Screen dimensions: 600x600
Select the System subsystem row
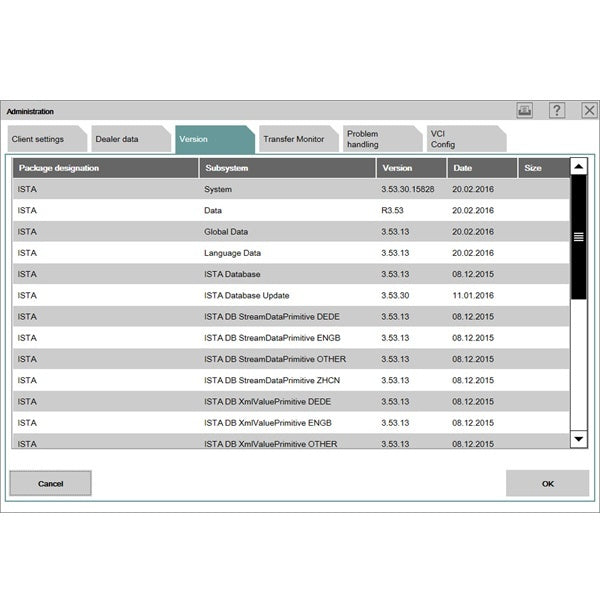click(x=291, y=189)
